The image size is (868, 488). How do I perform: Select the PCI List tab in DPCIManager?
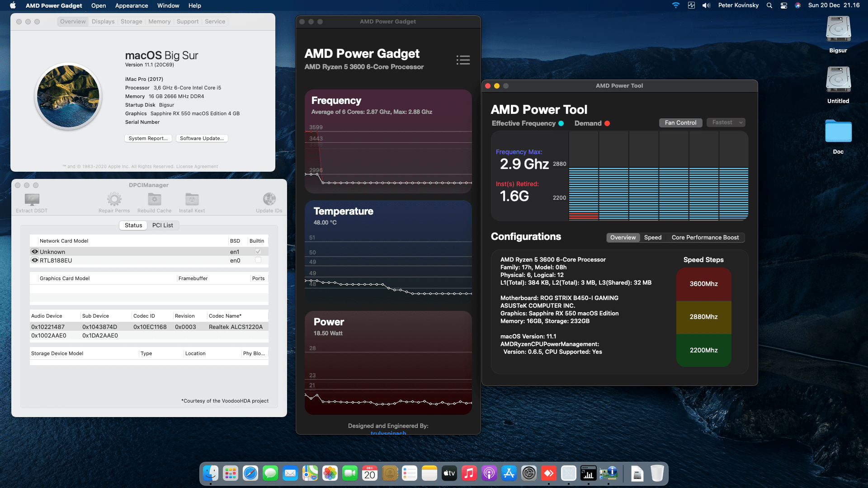(163, 225)
